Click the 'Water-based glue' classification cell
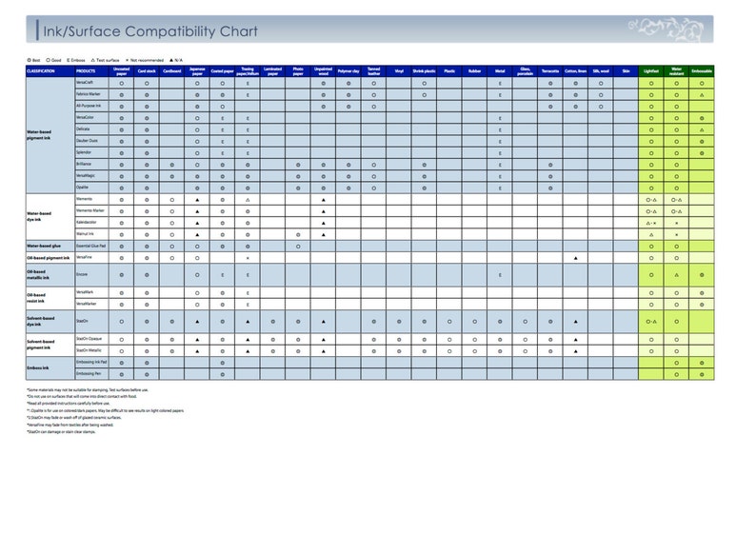 click(x=50, y=247)
